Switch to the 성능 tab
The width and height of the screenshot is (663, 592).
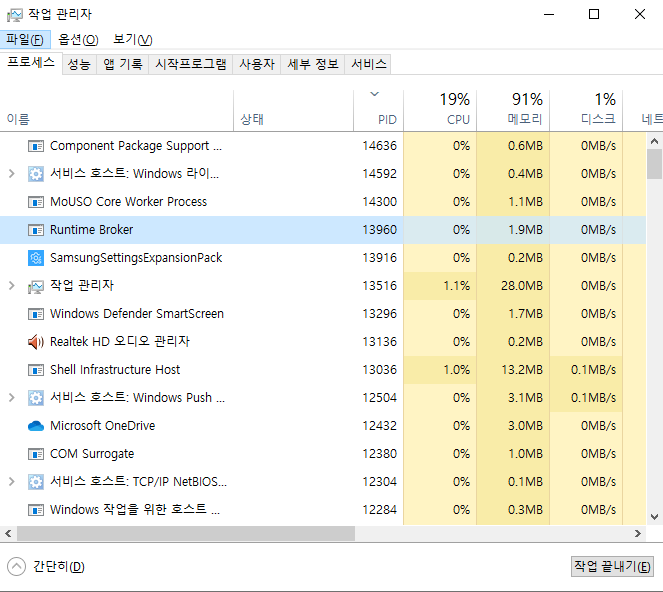click(x=79, y=64)
